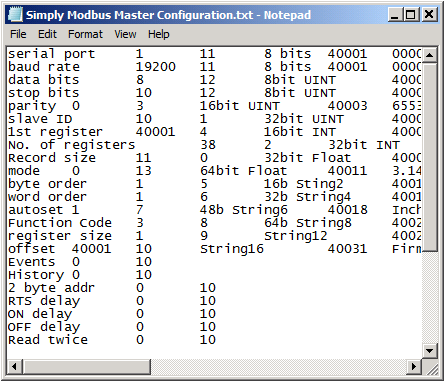This screenshot has width=447, height=383.
Task: Click the horizontal scrollbar thumb
Action: point(86,367)
